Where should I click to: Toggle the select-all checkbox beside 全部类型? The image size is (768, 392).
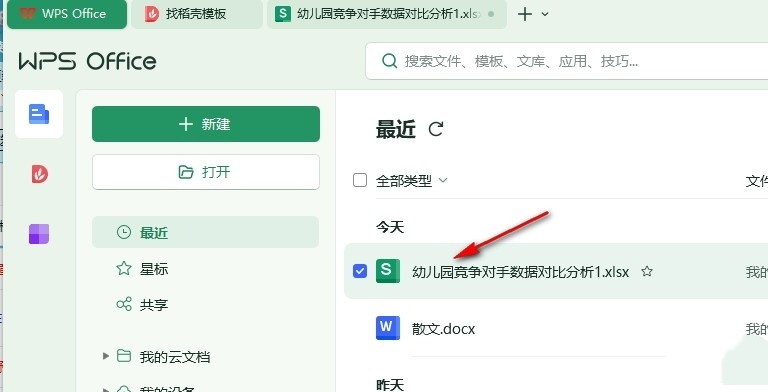[360, 181]
